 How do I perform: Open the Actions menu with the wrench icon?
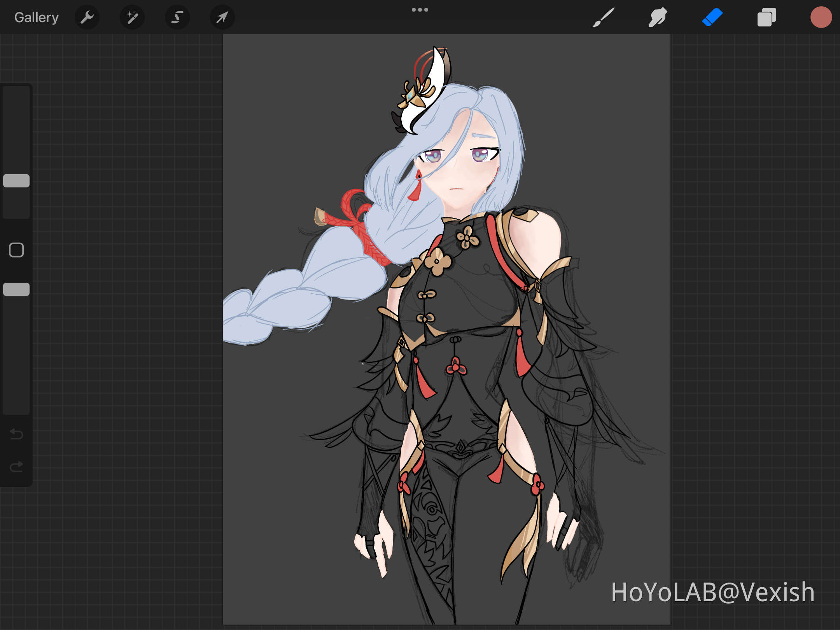click(87, 17)
